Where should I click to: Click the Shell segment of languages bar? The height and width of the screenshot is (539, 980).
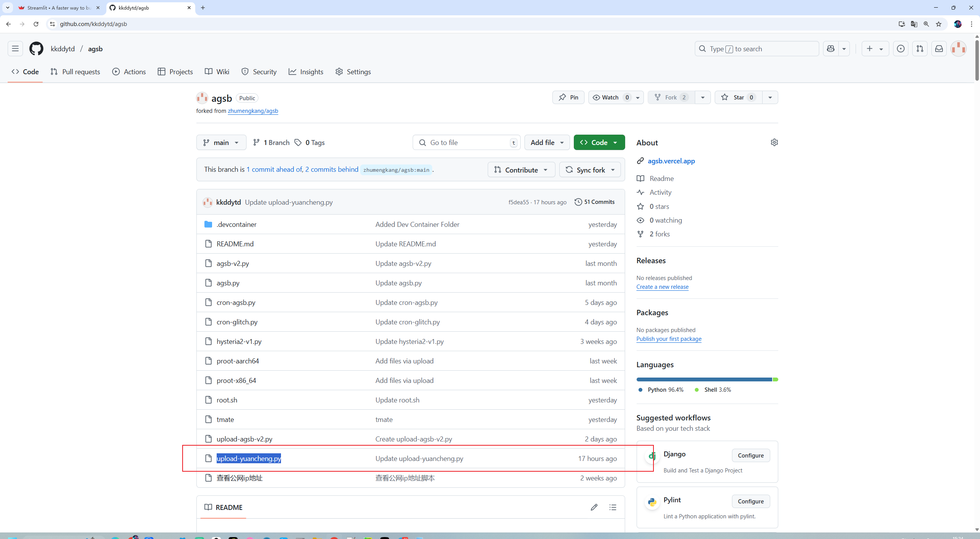(776, 379)
